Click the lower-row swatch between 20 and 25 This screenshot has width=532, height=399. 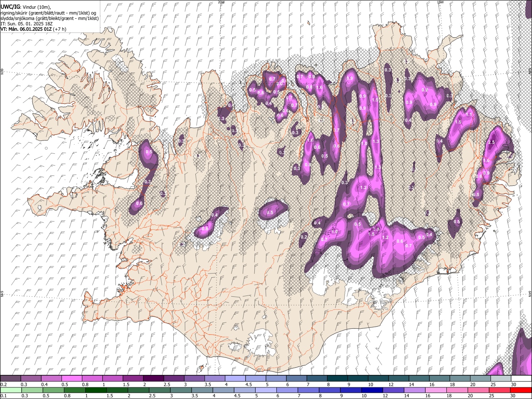(478, 390)
